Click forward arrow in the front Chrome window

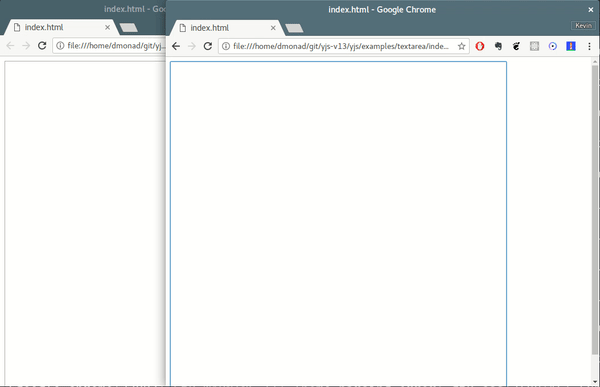click(x=192, y=46)
